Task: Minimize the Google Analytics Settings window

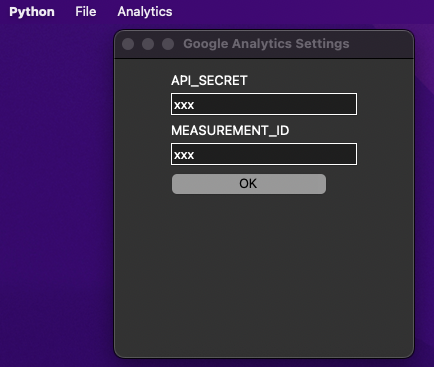Action: click(x=148, y=44)
